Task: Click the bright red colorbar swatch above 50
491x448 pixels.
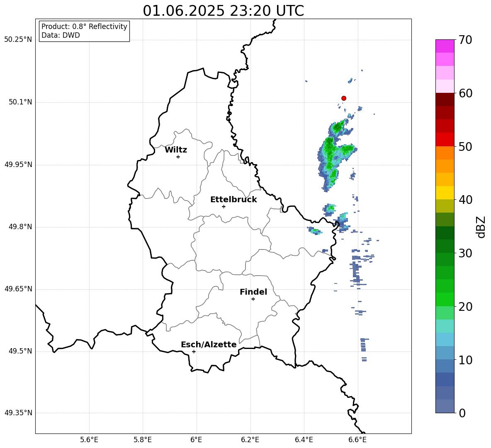Action: pos(445,140)
